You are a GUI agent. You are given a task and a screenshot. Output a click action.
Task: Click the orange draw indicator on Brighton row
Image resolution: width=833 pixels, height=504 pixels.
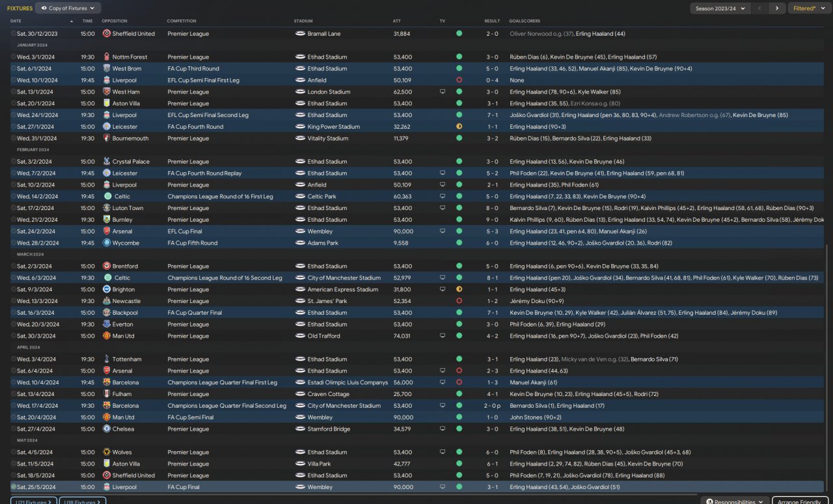coord(459,290)
